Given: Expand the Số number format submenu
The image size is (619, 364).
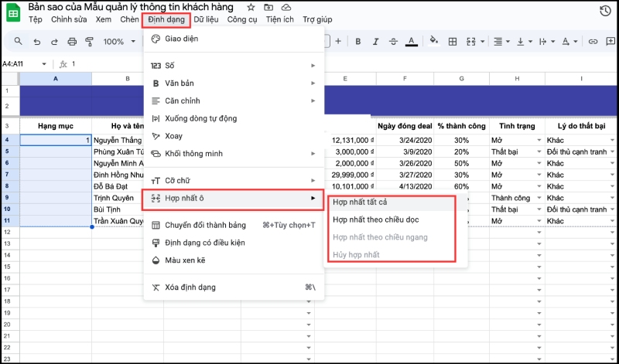Looking at the screenshot, I should [234, 66].
